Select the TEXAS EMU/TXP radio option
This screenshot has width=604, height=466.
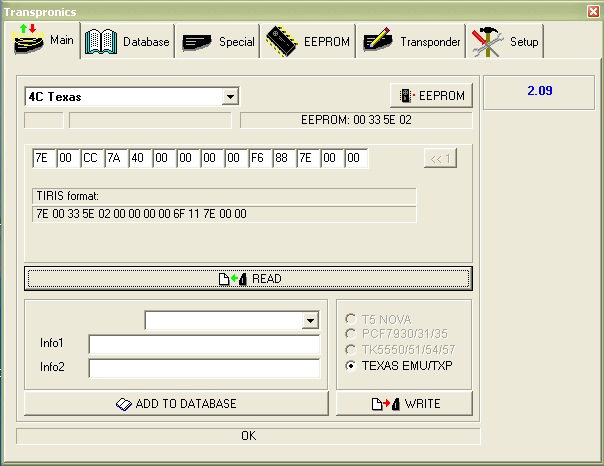pos(350,366)
